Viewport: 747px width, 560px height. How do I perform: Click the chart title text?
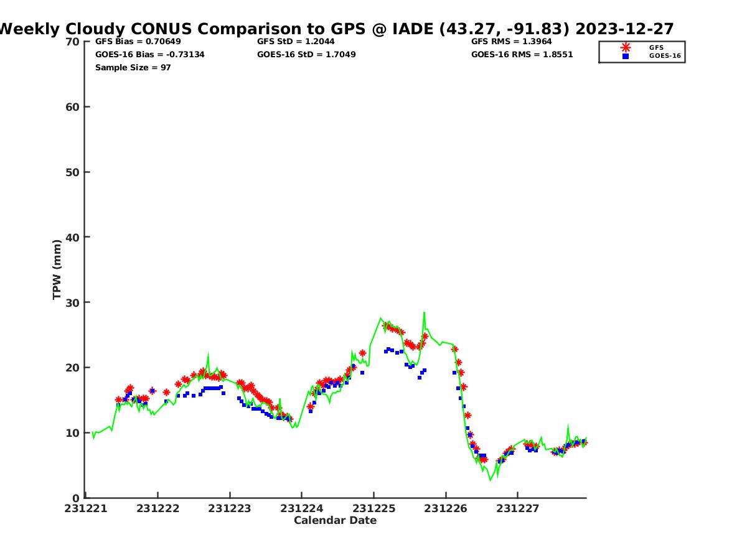[336, 29]
